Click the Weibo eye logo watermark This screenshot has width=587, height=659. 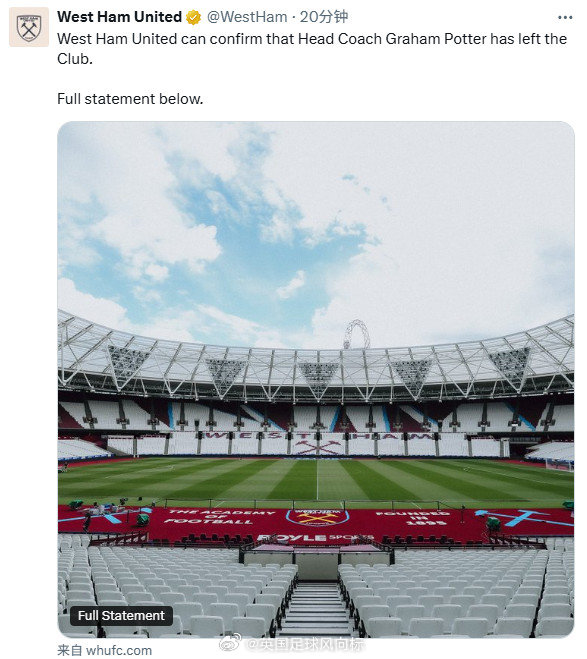(230, 643)
